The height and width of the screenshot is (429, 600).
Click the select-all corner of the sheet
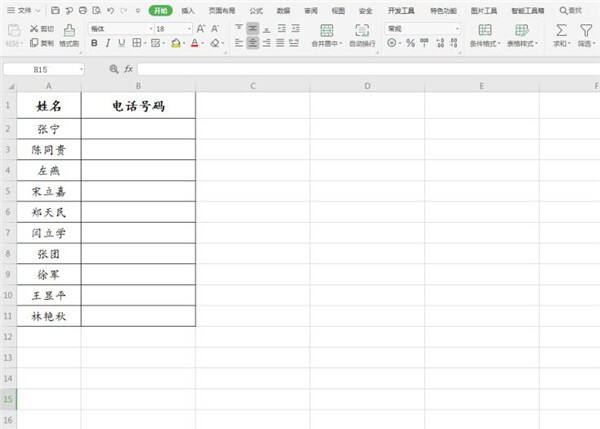coord(11,86)
